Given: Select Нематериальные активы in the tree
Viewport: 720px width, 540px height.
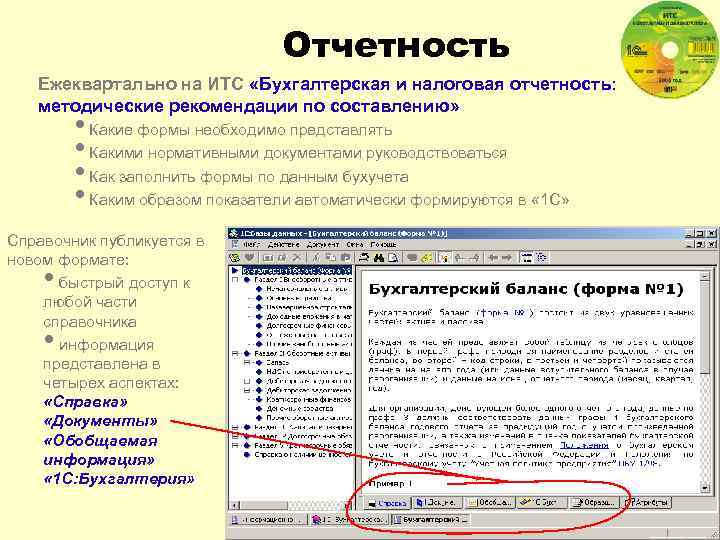Looking at the screenshot, I should [309, 289].
